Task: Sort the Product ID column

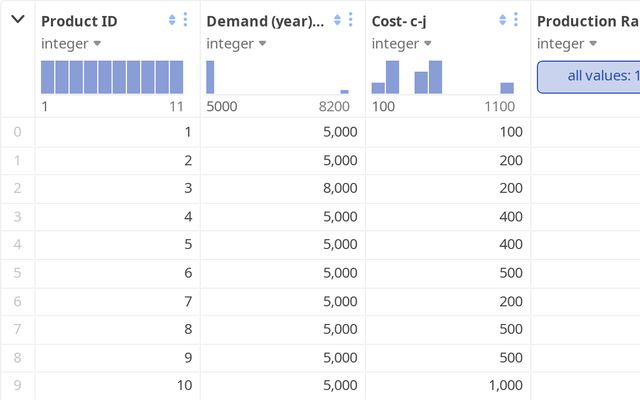Action: click(172, 20)
